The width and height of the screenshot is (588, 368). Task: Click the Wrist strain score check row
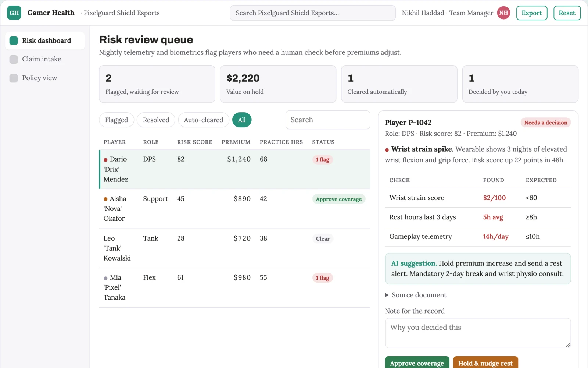[x=478, y=198]
